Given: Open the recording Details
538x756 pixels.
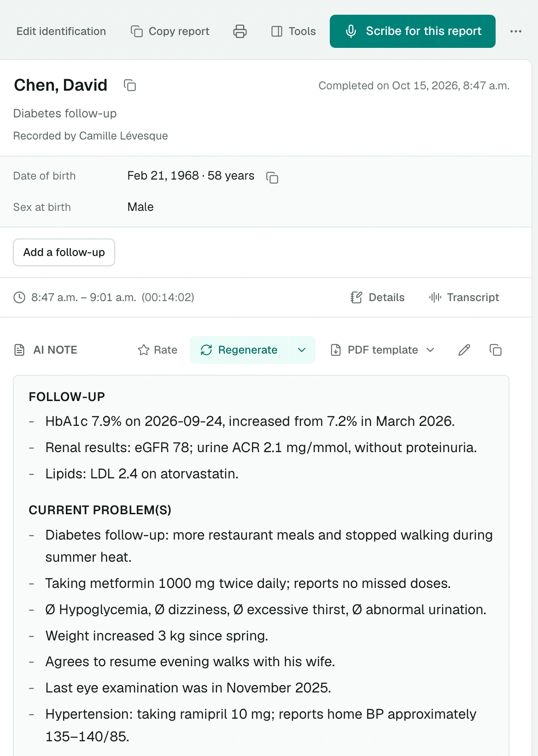Looking at the screenshot, I should click(x=378, y=297).
